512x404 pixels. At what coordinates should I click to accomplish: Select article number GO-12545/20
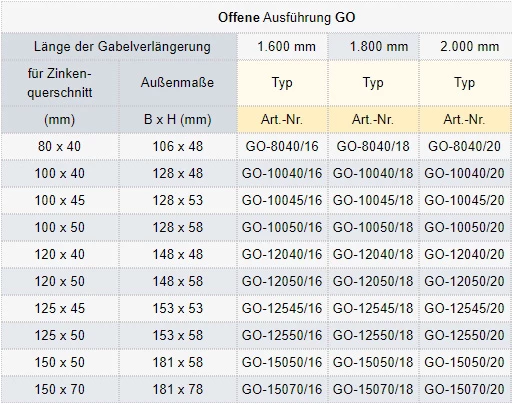464,308
